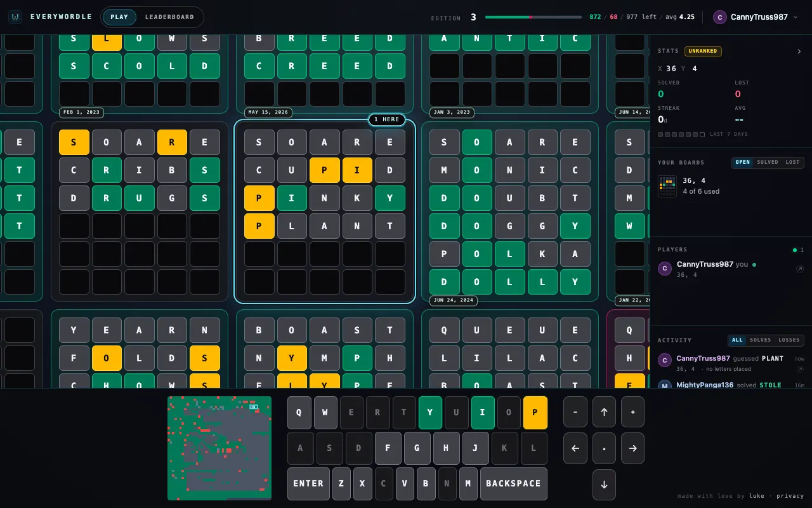Open the luke author link
This screenshot has height=508, width=812.
757,496
